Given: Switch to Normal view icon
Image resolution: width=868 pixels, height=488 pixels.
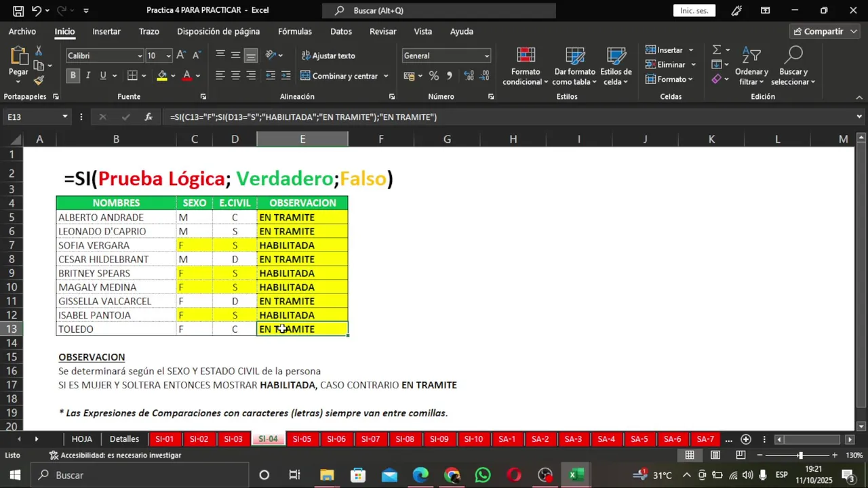Looking at the screenshot, I should click(x=690, y=455).
